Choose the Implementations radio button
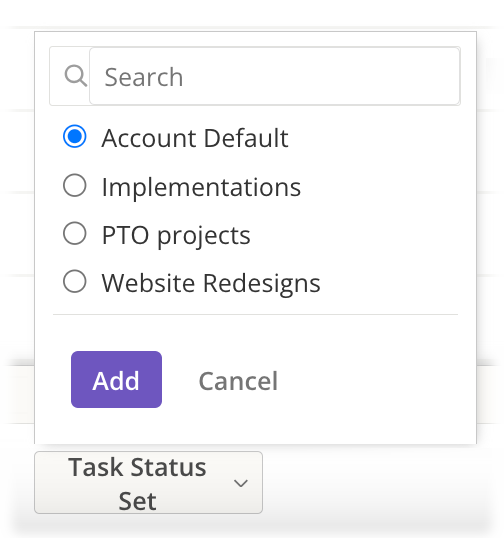504x538 pixels. click(75, 185)
